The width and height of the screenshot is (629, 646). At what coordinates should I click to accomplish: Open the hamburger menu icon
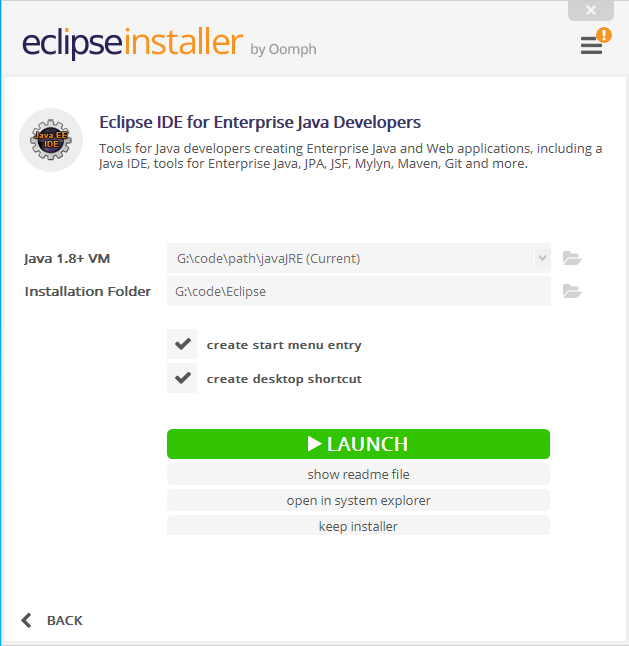[591, 45]
